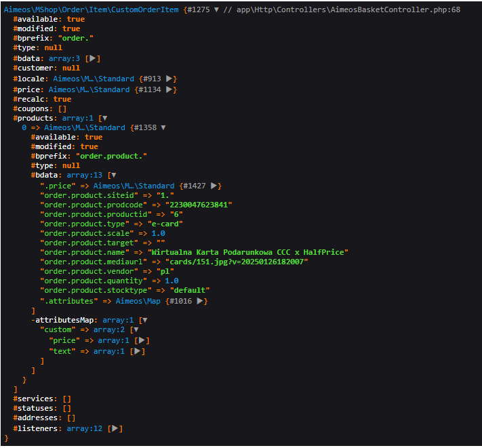
Task: Click the "order.product.target" key
Action: click(89, 243)
